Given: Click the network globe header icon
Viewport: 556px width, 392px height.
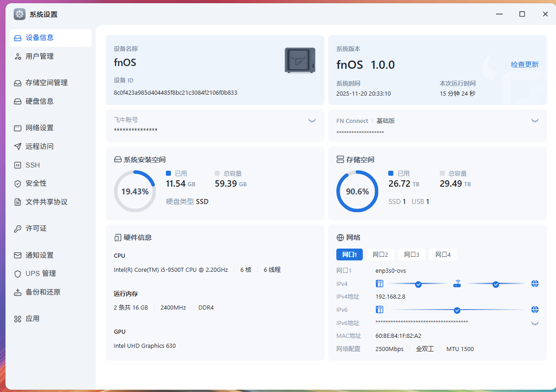Looking at the screenshot, I should tap(340, 238).
